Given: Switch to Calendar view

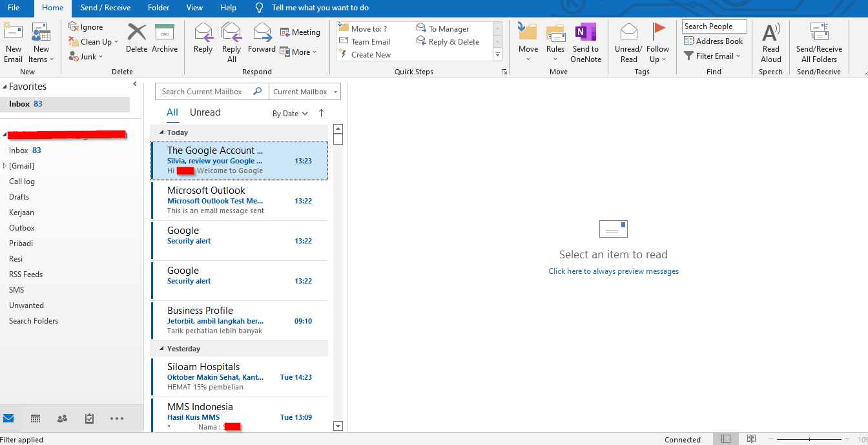Looking at the screenshot, I should click(x=36, y=419).
